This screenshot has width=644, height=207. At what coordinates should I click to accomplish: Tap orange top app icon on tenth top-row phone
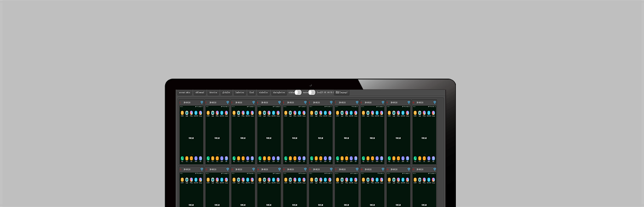pyautogui.click(x=415, y=113)
